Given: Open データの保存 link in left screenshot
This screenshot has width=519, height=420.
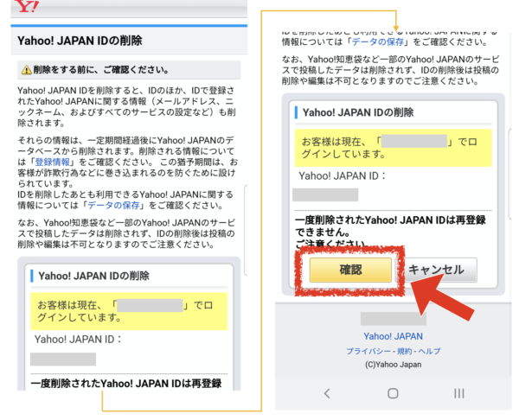Looking at the screenshot, I should [x=113, y=206].
